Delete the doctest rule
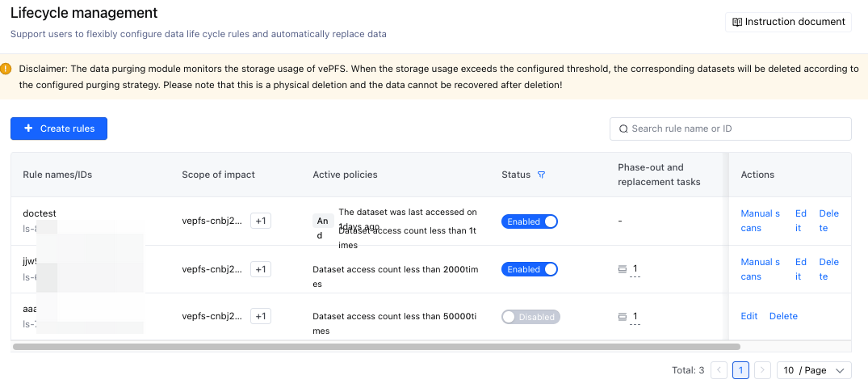Screen dimensions: 868x388 (829, 221)
